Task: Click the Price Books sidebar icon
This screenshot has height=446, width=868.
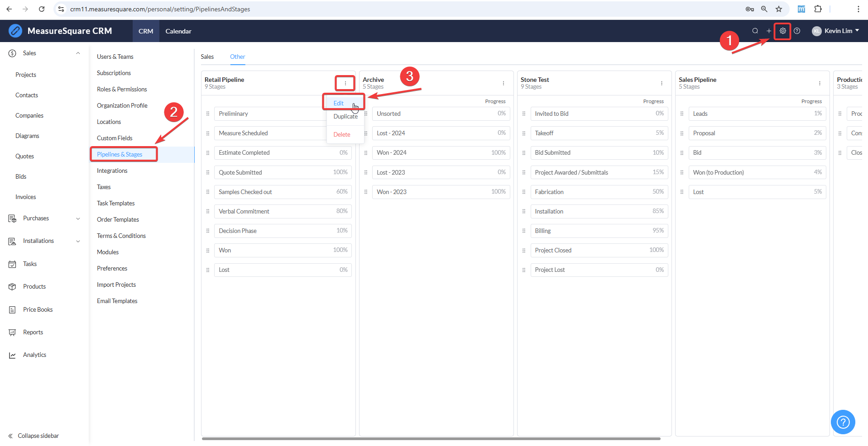Action: 12,310
